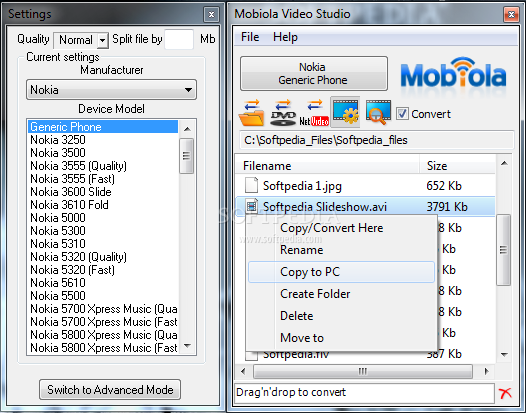Click the Size column header

point(457,166)
